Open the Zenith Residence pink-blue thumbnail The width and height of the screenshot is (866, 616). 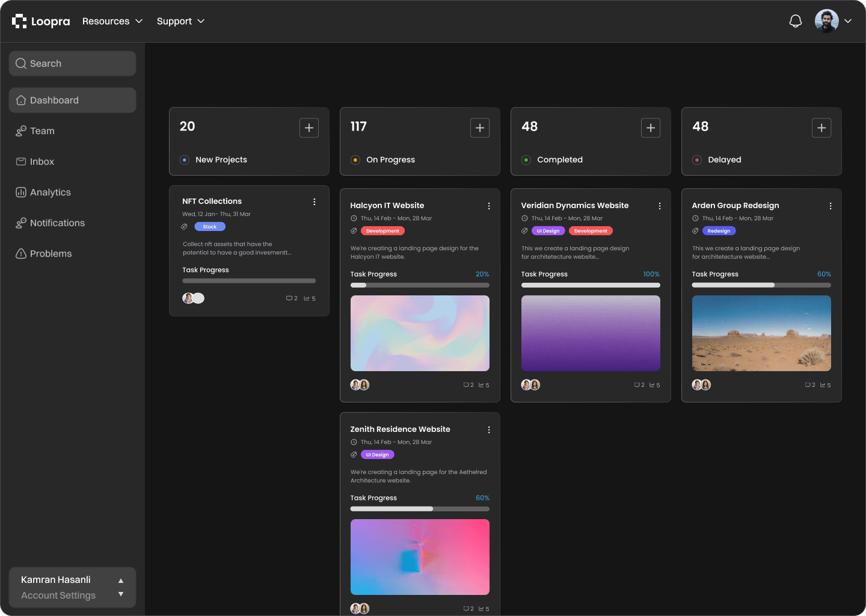pos(420,557)
